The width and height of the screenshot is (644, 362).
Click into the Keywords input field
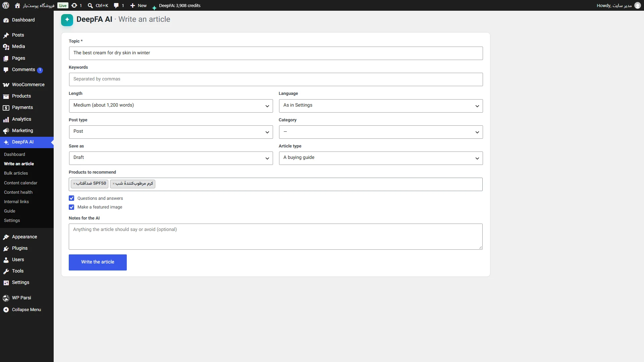point(276,79)
